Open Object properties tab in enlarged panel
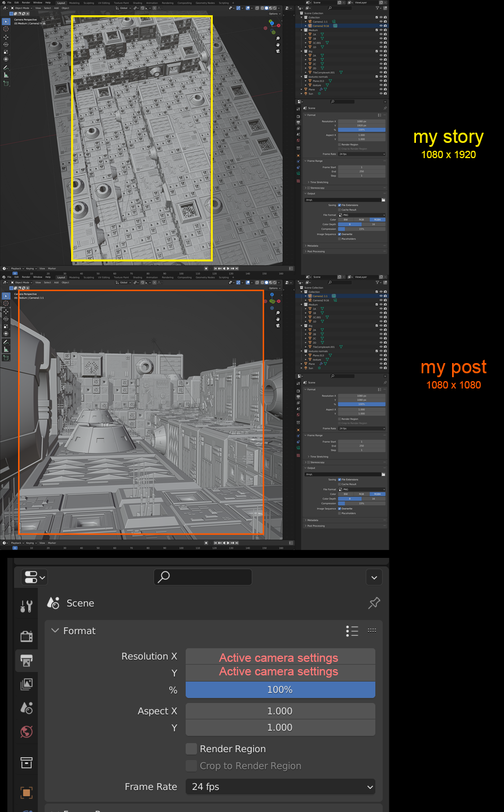 (x=27, y=792)
